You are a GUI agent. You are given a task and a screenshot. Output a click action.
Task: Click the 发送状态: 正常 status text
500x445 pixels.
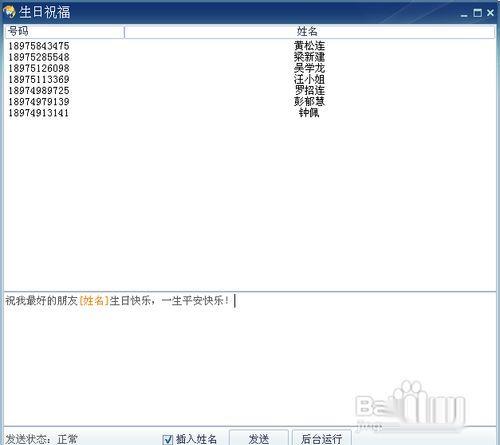click(42, 439)
